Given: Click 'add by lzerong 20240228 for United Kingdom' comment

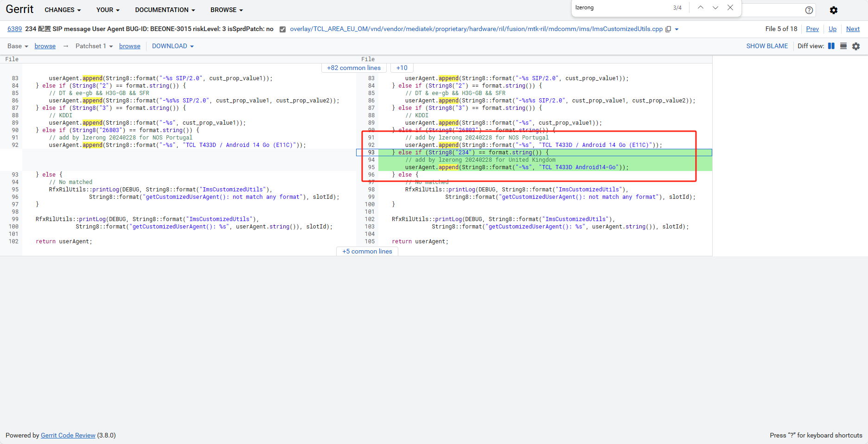Looking at the screenshot, I should 480,160.
